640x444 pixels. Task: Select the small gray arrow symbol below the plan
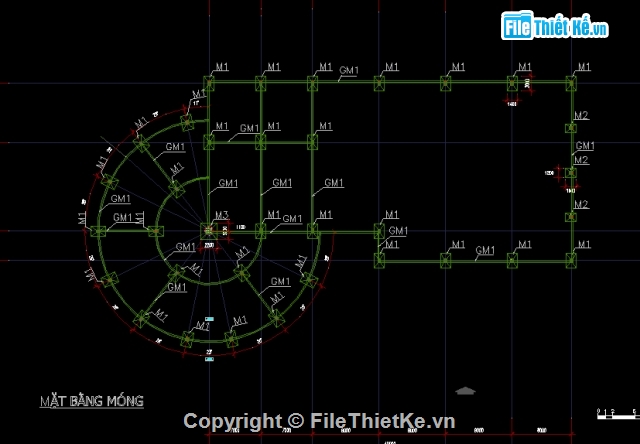point(465,391)
